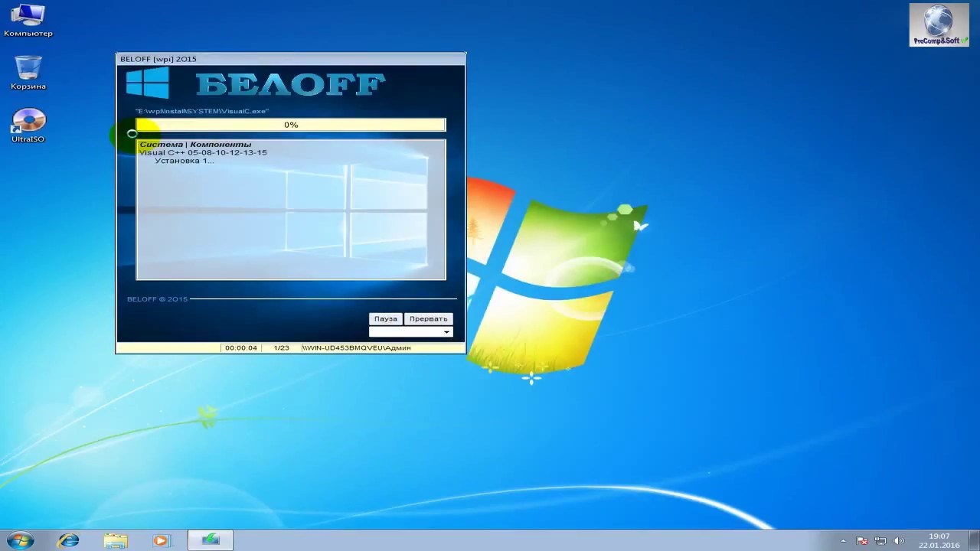The image size is (980, 551).
Task: Click the \\WIN-UD453BMQVEU\Админ status text
Action: 356,347
